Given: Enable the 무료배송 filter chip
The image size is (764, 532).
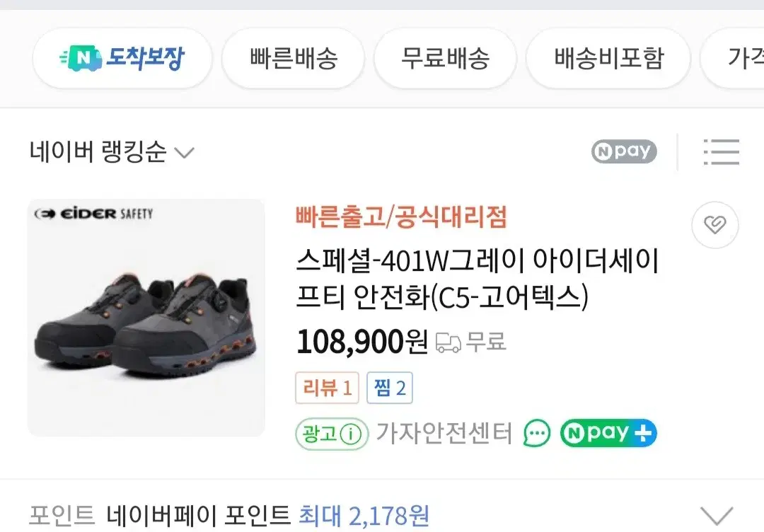Looking at the screenshot, I should click(445, 59).
